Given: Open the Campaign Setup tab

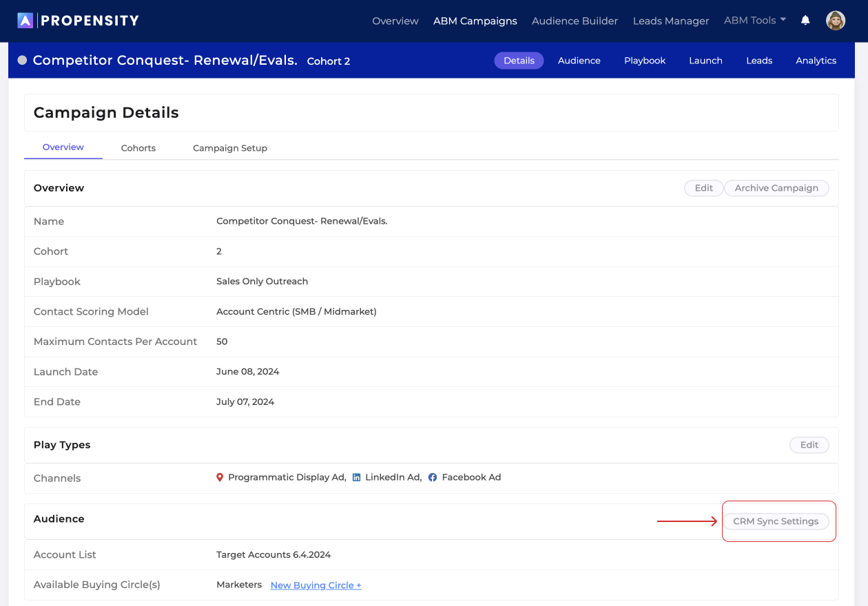Looking at the screenshot, I should tap(230, 147).
